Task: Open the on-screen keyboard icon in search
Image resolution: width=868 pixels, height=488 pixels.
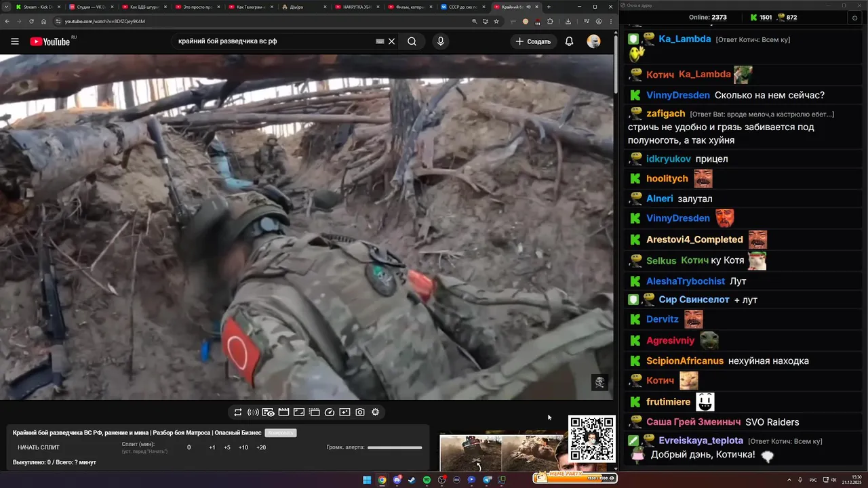Action: click(380, 41)
